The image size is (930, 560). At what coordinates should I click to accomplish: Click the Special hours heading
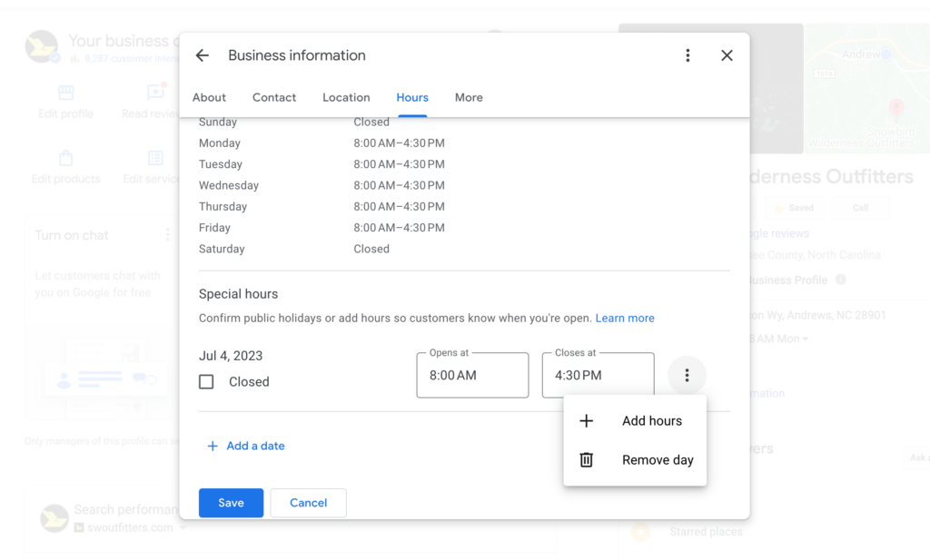239,294
